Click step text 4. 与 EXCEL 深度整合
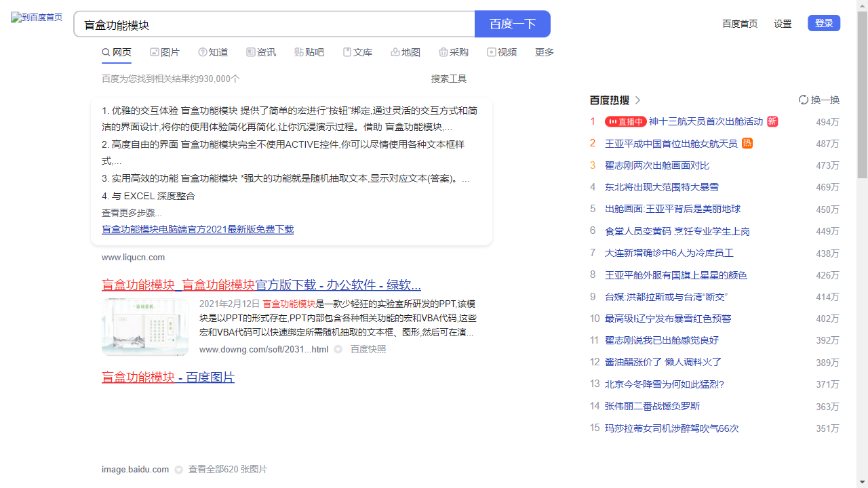Image resolution: width=868 pixels, height=488 pixels. click(x=149, y=196)
